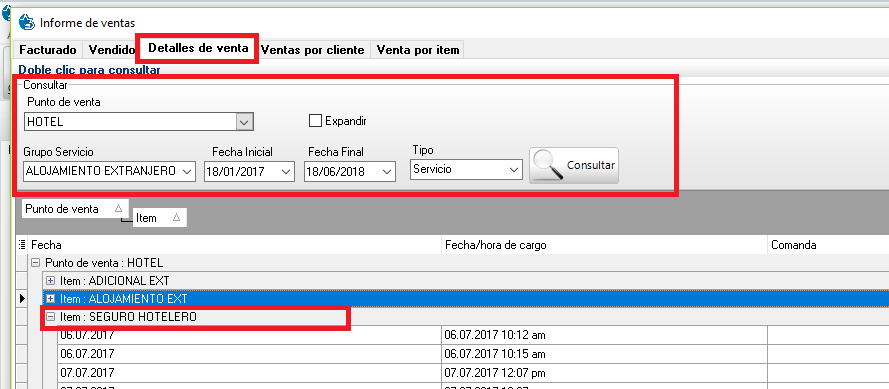Select the SEGURO HOTELERO row
The width and height of the screenshot is (889, 389).
pyautogui.click(x=465, y=317)
